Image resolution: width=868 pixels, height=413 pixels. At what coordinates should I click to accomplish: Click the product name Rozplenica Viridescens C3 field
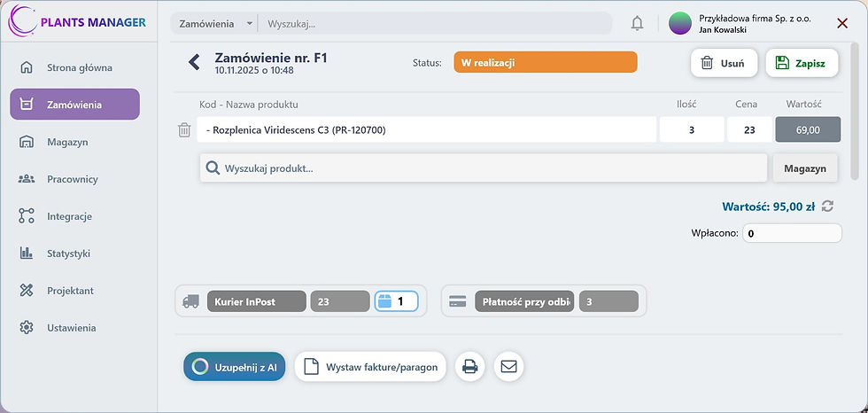click(427, 130)
